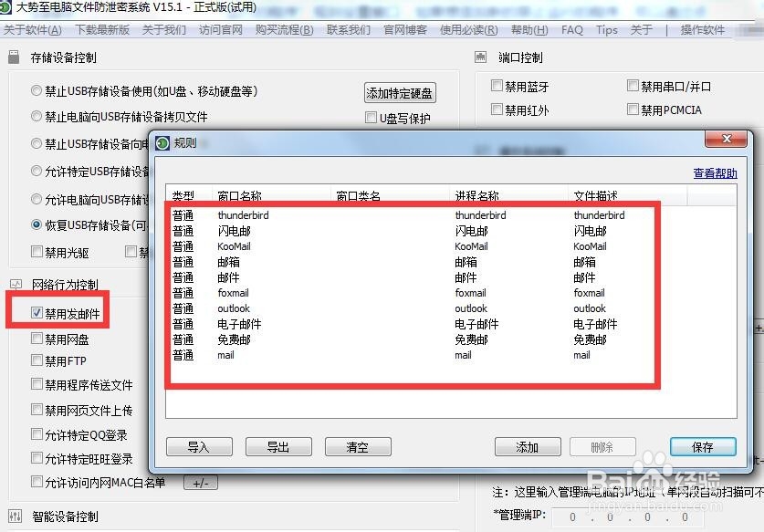Open 使用必读(R) menu
Image resolution: width=764 pixels, height=532 pixels.
point(469,30)
